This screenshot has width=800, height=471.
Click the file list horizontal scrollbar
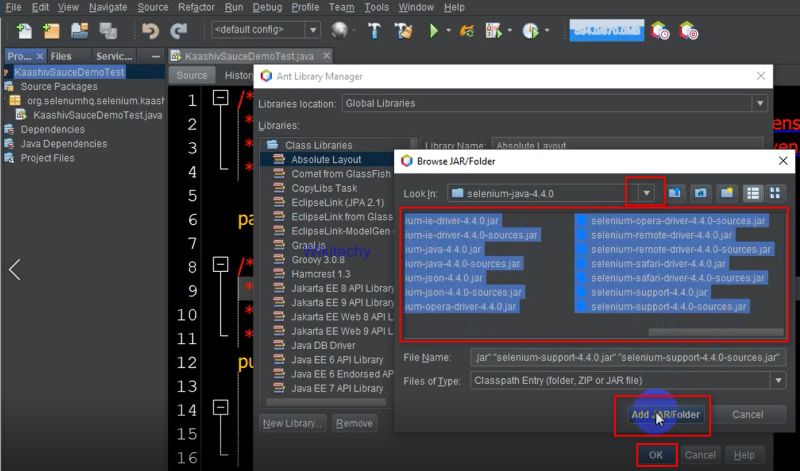715,332
